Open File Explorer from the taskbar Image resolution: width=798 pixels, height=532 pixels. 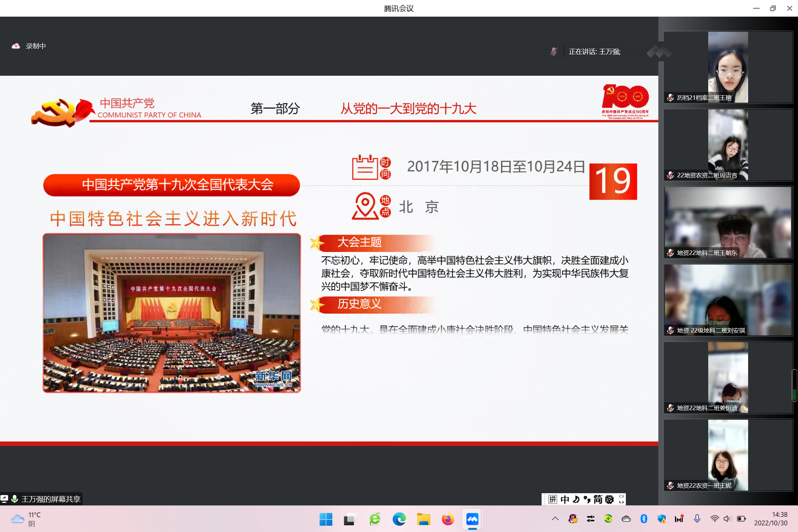click(424, 519)
